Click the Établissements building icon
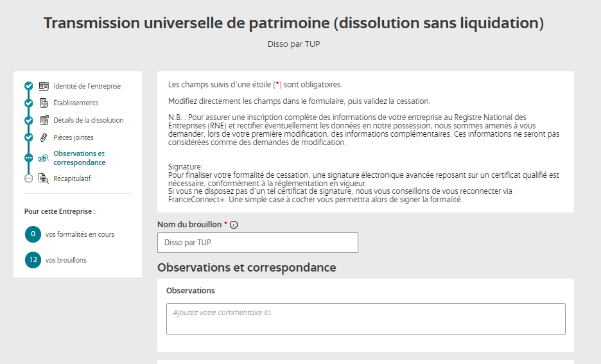601x364 pixels. [x=44, y=103]
